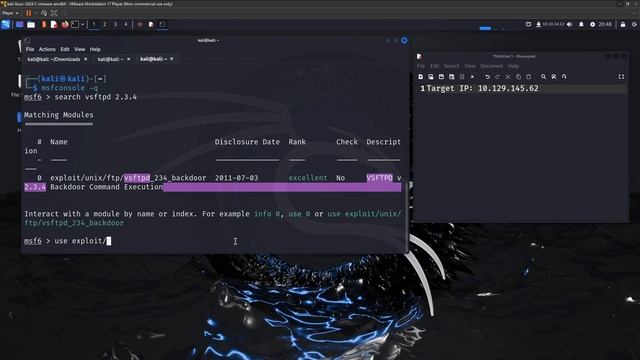Click Find and Replace icon in Mousepad
Viewport: 640px width, 360px height.
[x=554, y=77]
